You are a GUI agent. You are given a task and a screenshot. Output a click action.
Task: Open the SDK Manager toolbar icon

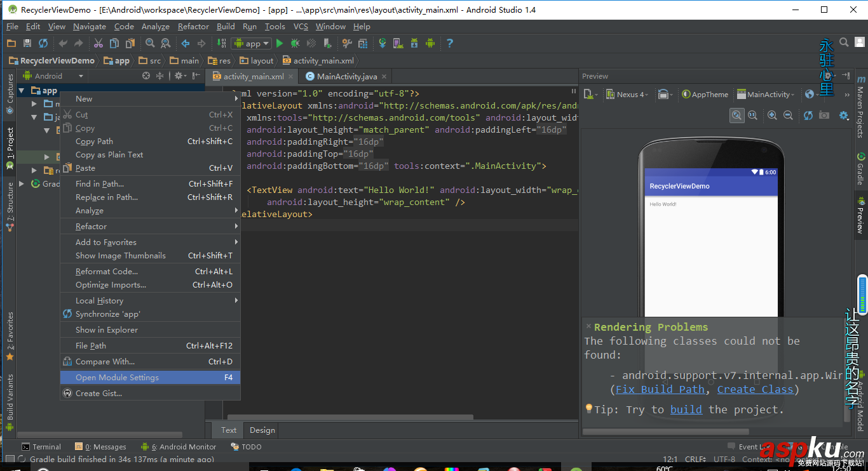[x=414, y=43]
